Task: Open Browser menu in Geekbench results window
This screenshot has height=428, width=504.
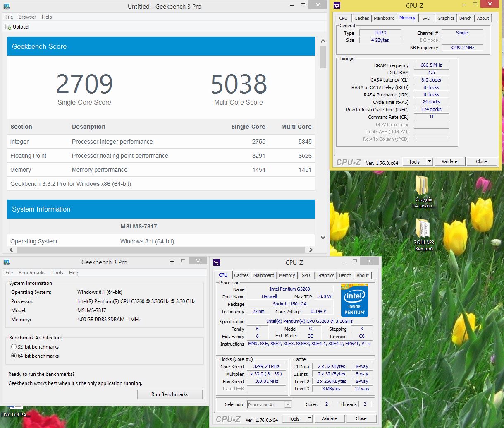Action: point(27,17)
